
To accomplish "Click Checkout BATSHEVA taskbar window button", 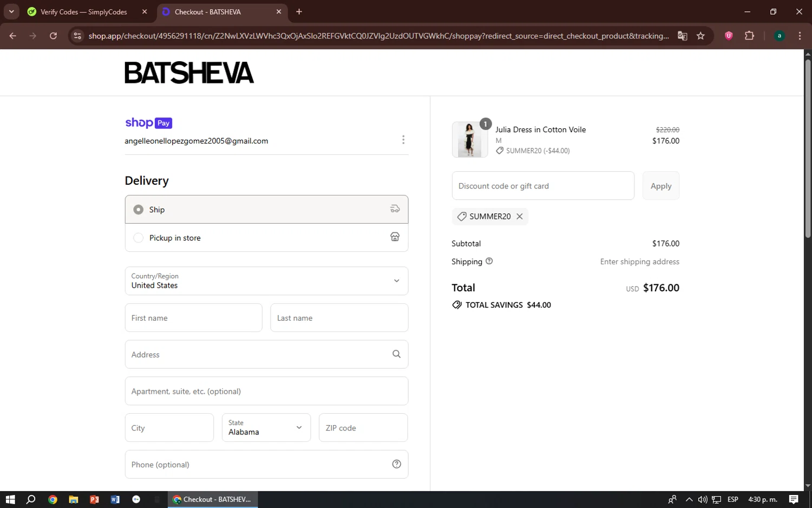I will (212, 499).
